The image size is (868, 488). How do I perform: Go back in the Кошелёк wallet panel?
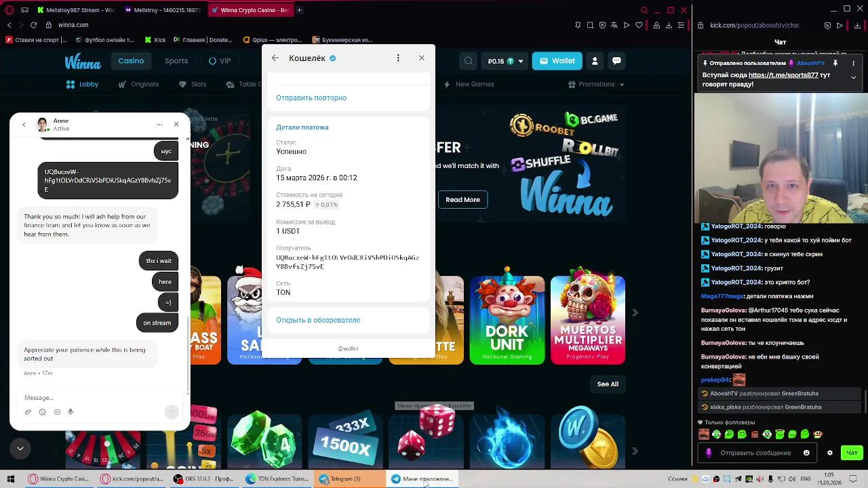pos(275,58)
